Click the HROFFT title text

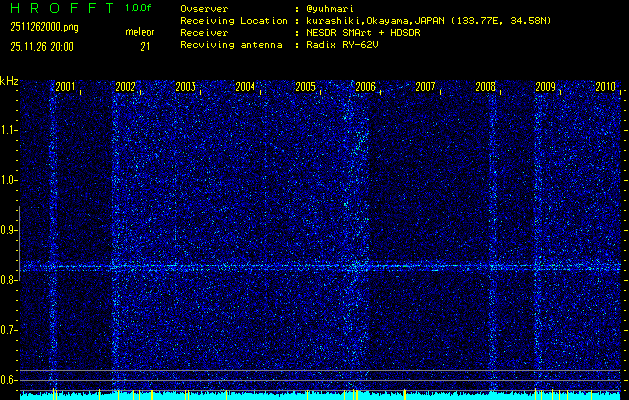pyautogui.click(x=63, y=8)
